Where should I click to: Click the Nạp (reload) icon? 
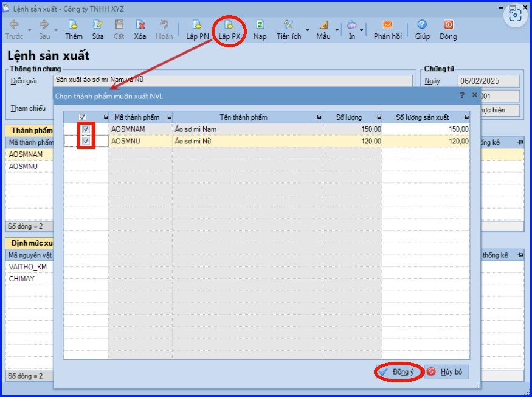[x=260, y=25]
